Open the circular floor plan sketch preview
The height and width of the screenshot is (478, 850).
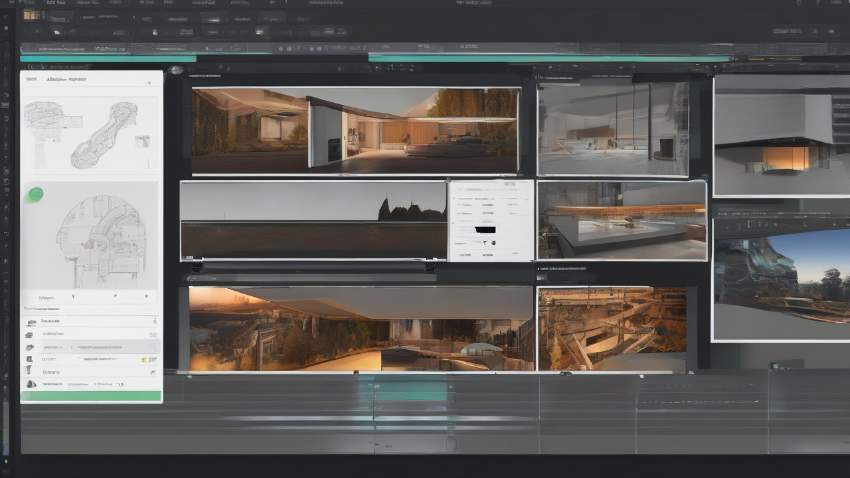90,236
